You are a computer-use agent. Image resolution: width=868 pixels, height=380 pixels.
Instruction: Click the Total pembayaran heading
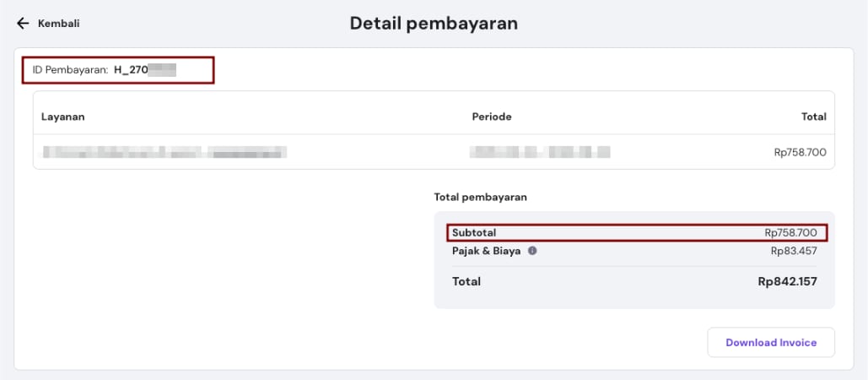(x=480, y=197)
